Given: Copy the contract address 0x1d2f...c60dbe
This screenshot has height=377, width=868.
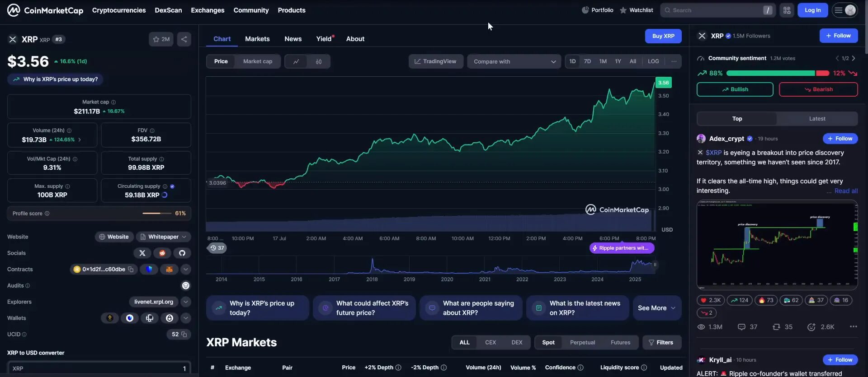Looking at the screenshot, I should (x=131, y=270).
